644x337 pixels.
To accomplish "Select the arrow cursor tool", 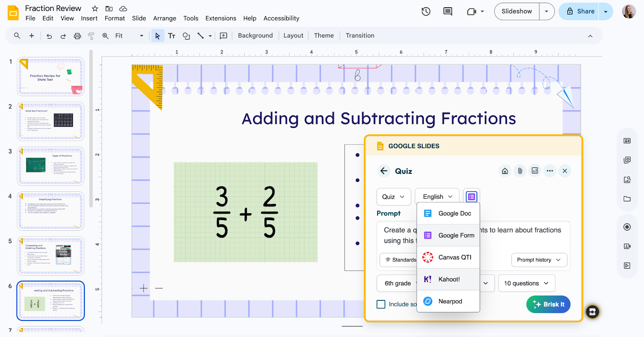I will [x=157, y=36].
